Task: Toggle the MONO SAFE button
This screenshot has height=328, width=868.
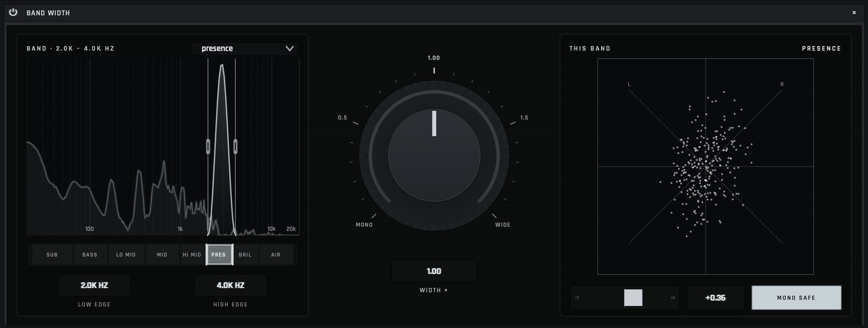Action: (796, 298)
